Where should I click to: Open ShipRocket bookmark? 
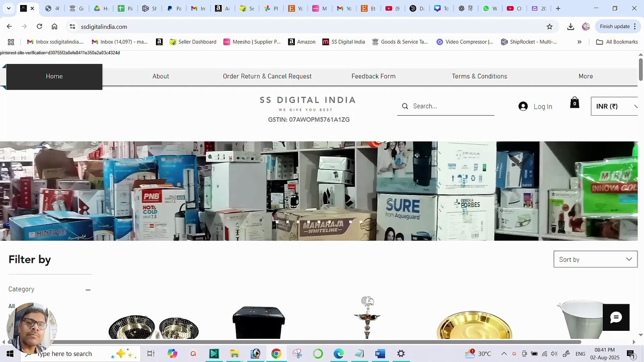(529, 42)
